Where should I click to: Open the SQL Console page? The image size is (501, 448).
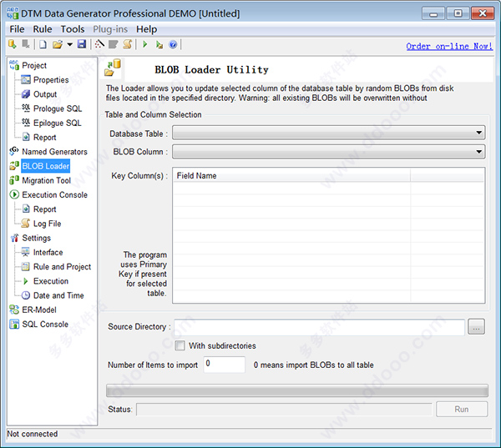pos(45,324)
